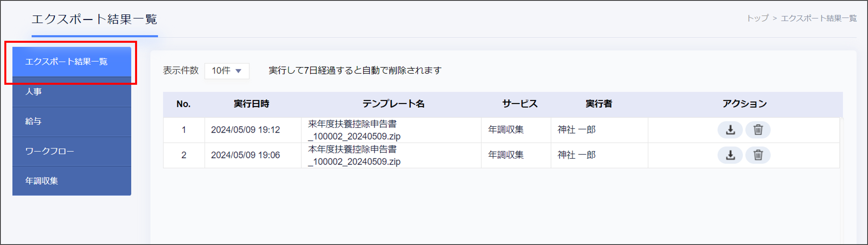Click the サービス column header
This screenshot has width=868, height=245.
[x=520, y=104]
